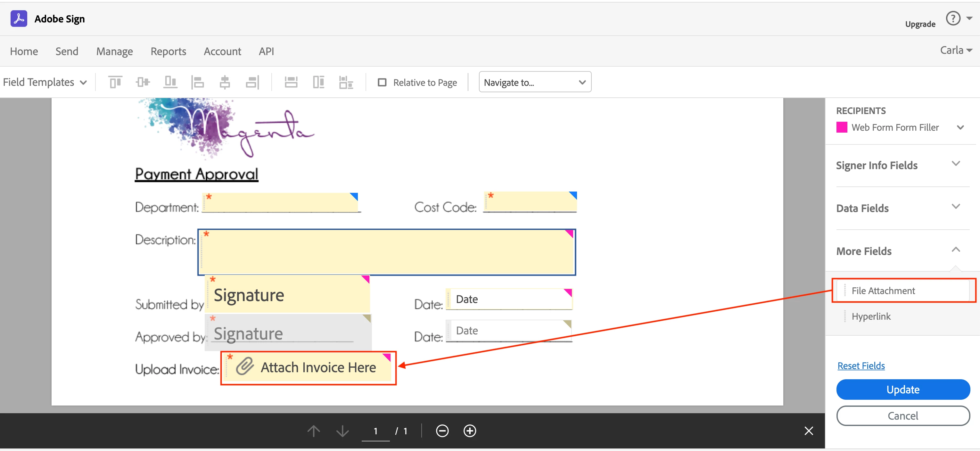Open the Navigate to dropdown
This screenshot has width=980, height=451.
pos(534,82)
